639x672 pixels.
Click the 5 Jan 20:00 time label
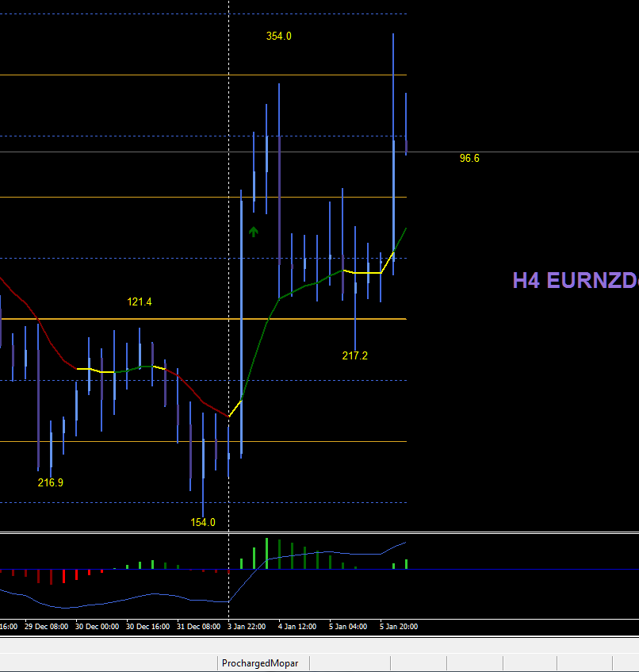(x=399, y=627)
